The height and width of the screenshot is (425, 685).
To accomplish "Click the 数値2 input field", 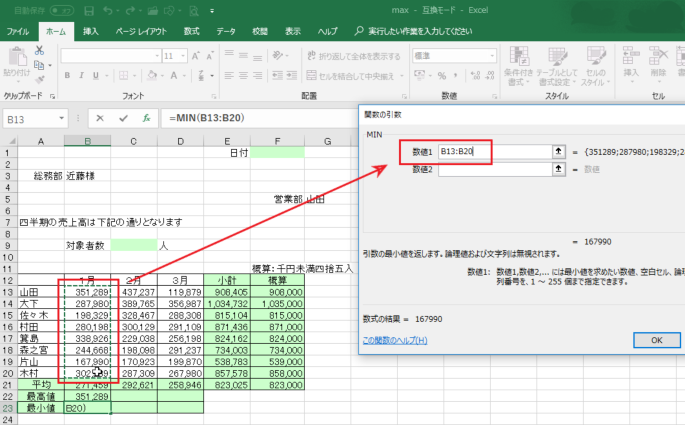I will point(495,169).
